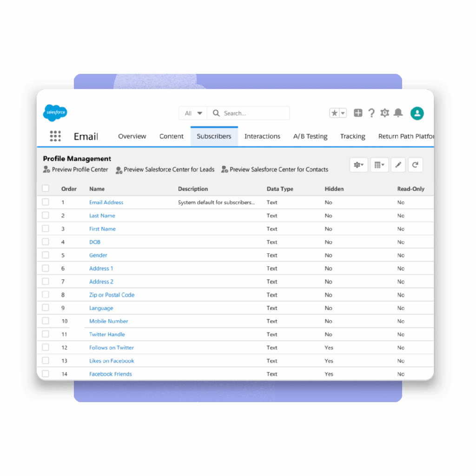476x476 pixels.
Task: Switch to the Interactions tab
Action: (262, 136)
